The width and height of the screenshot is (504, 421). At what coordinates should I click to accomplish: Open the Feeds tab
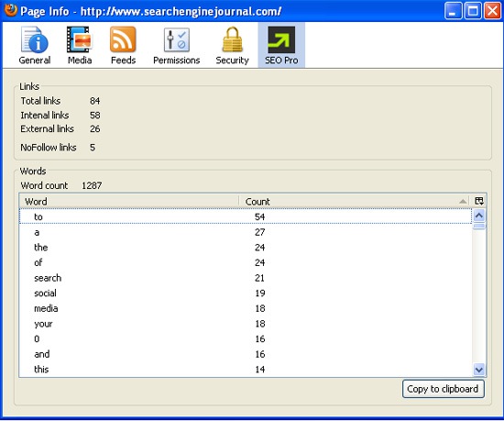pos(123,45)
